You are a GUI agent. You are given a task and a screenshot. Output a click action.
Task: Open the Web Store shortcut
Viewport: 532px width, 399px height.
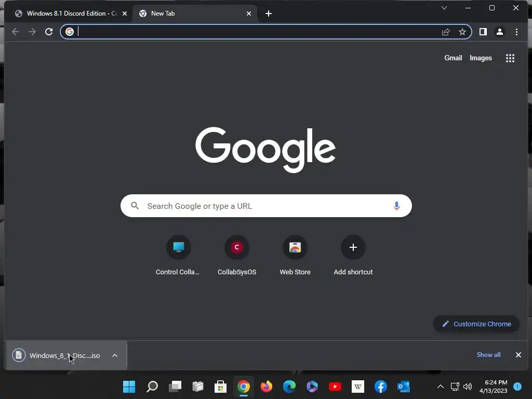(295, 255)
